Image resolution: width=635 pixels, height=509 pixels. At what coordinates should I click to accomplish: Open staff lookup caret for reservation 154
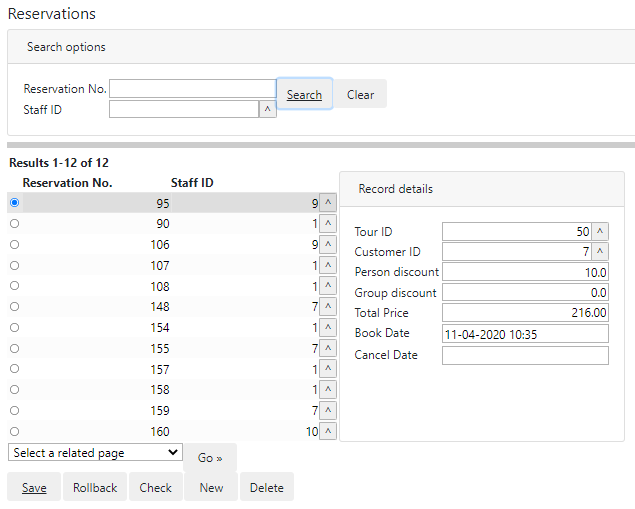(x=328, y=328)
